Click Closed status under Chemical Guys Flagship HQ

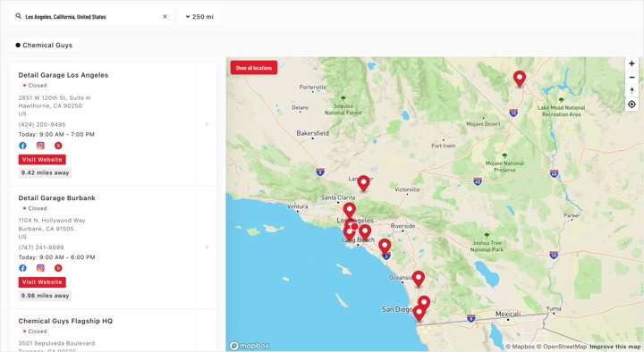[35, 331]
